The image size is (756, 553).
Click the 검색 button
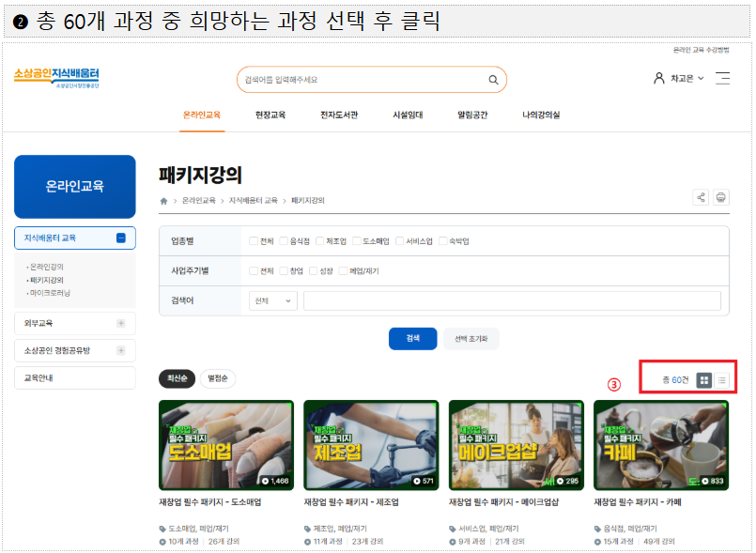coord(412,339)
